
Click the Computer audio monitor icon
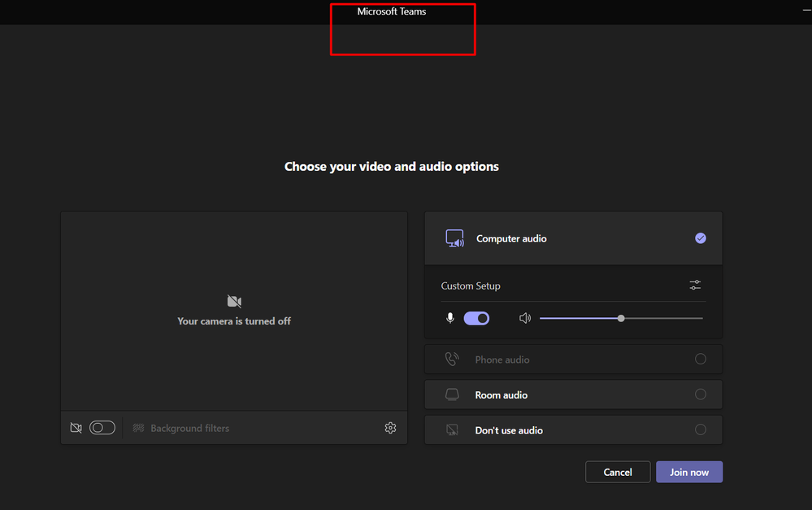(454, 238)
